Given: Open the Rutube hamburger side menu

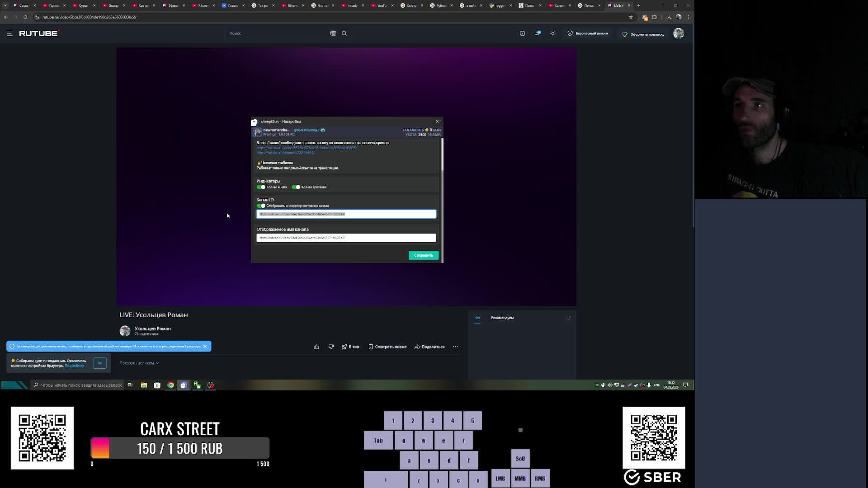Looking at the screenshot, I should [9, 33].
